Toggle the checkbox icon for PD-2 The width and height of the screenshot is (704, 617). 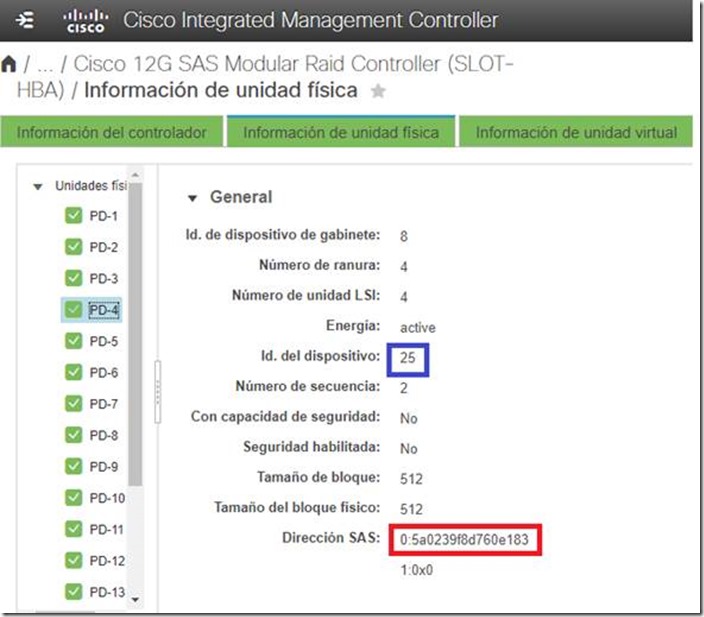tap(73, 248)
